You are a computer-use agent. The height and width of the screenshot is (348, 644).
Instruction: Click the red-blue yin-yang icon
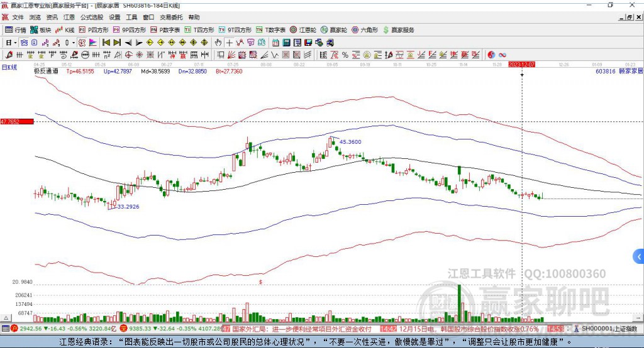[491, 55]
